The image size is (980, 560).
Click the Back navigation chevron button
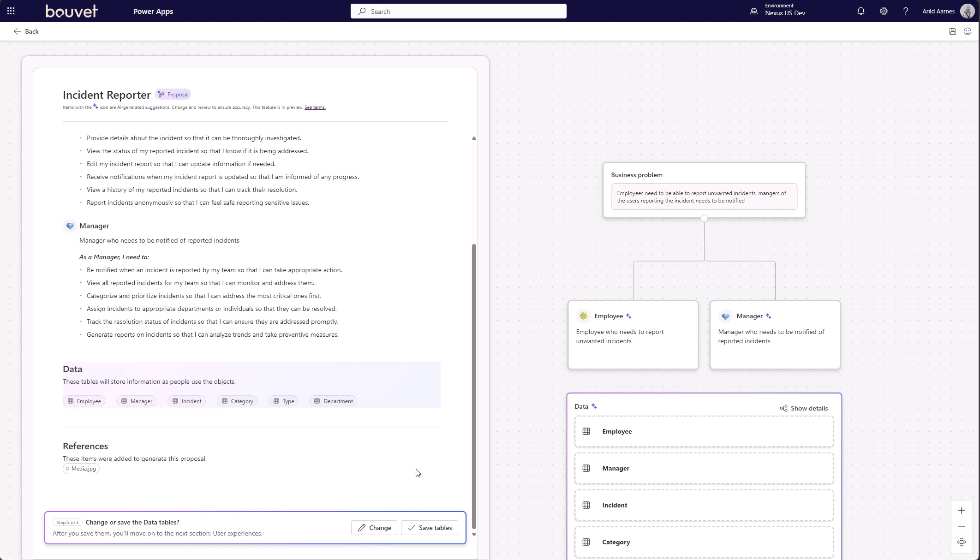[x=16, y=31]
